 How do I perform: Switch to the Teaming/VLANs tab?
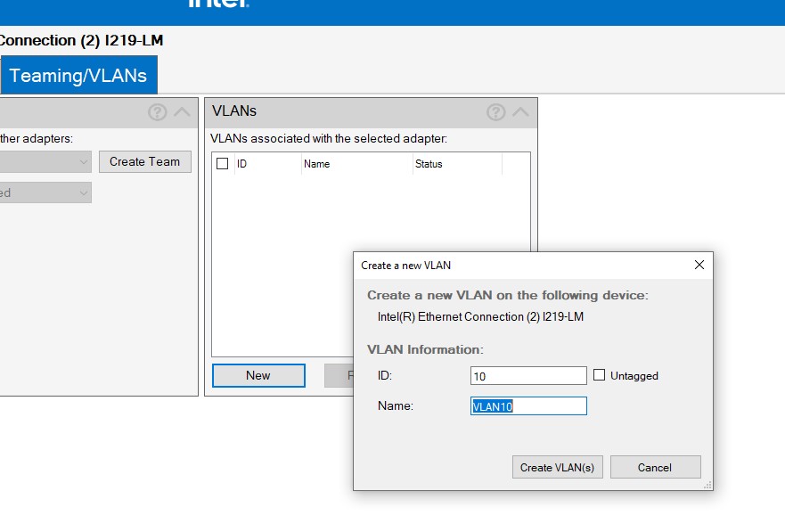pyautogui.click(x=78, y=75)
